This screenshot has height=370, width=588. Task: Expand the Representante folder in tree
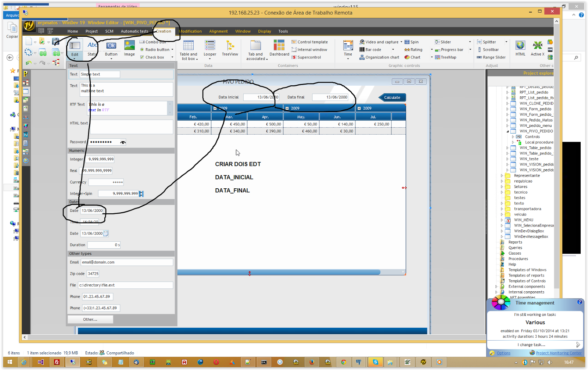pos(502,175)
